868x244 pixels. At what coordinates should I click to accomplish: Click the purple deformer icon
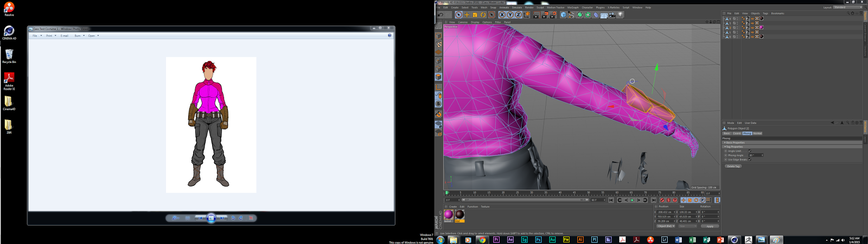tap(596, 15)
